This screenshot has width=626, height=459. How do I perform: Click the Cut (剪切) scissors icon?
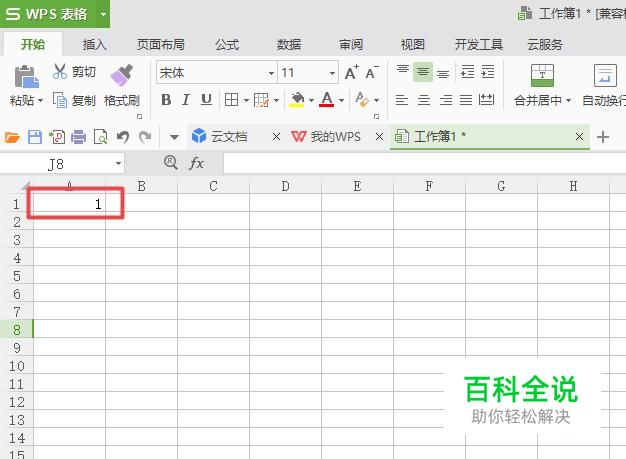(x=60, y=72)
